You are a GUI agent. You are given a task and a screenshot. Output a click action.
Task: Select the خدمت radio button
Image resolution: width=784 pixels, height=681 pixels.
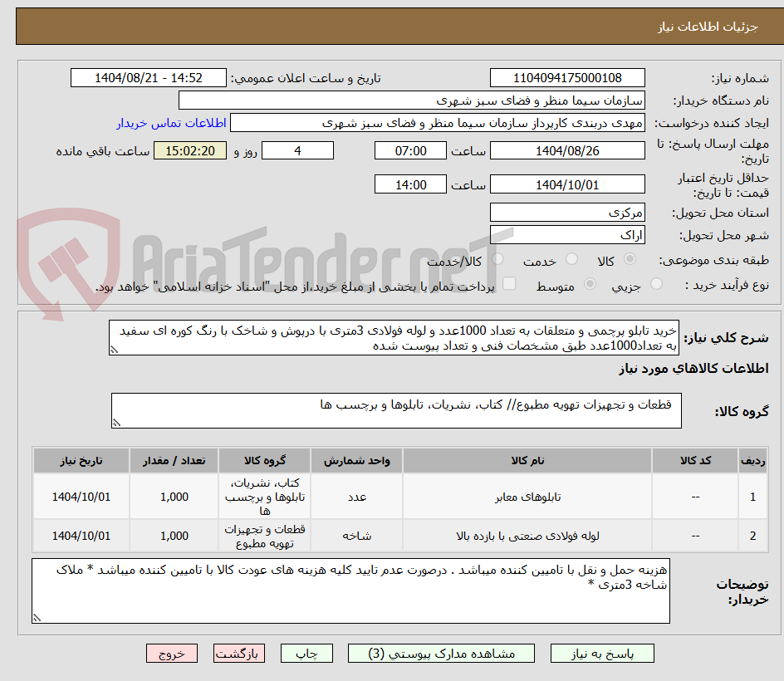[571, 258]
